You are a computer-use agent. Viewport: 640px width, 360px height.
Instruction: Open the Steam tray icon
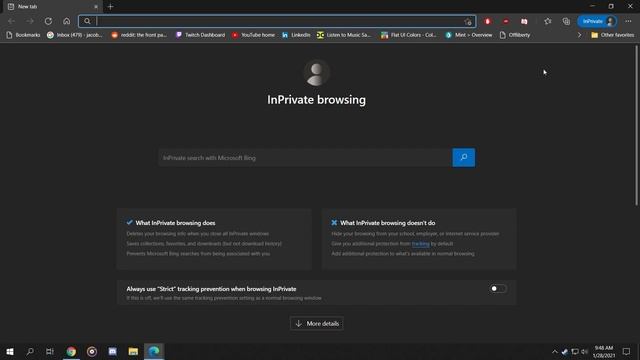[x=564, y=352]
